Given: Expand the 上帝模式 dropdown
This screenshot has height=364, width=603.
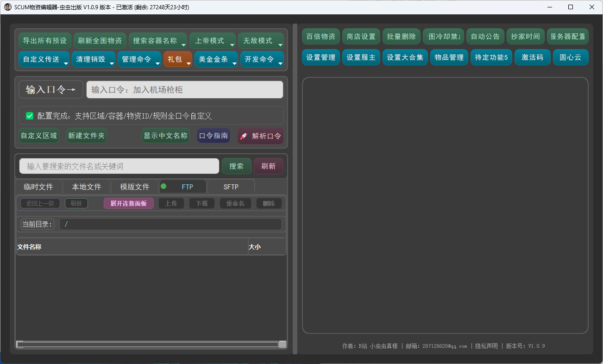Looking at the screenshot, I should coord(213,41).
